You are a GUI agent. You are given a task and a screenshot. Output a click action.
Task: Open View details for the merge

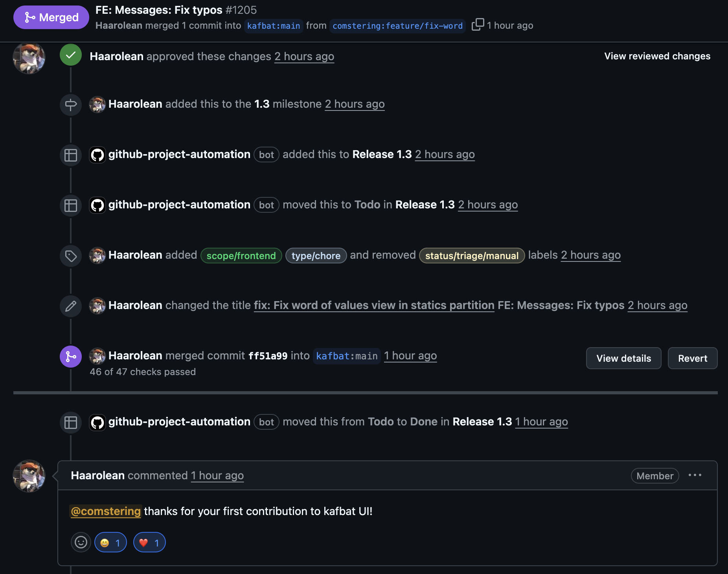coord(623,358)
